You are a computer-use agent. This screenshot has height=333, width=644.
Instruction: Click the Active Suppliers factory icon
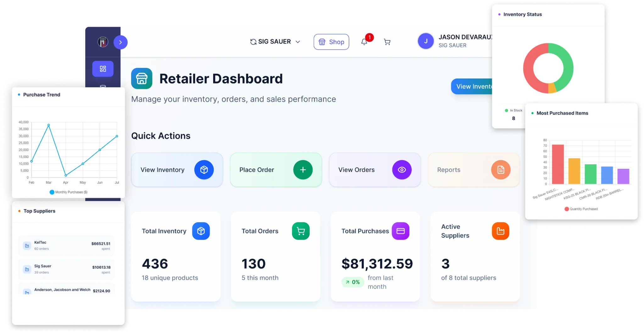[x=501, y=231]
